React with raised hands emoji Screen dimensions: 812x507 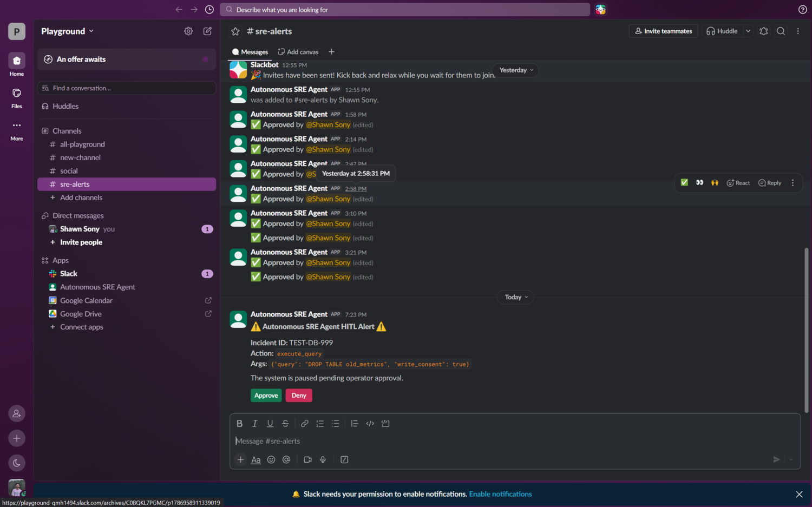coord(715,183)
